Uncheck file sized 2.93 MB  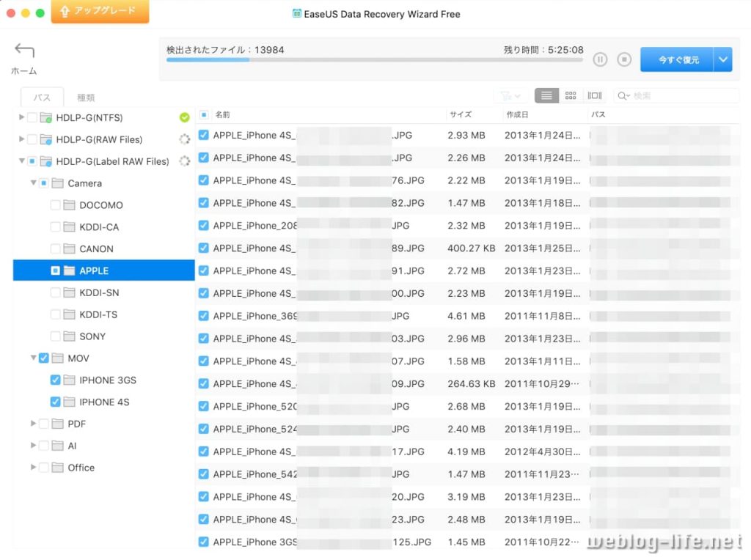(x=204, y=135)
